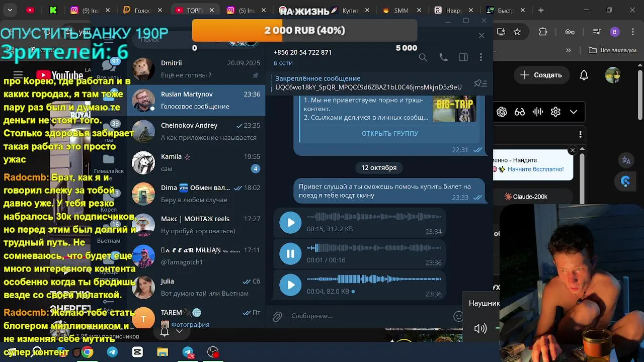Click YouTube Создать button
Screen dimensions: 644x362
(541, 75)
